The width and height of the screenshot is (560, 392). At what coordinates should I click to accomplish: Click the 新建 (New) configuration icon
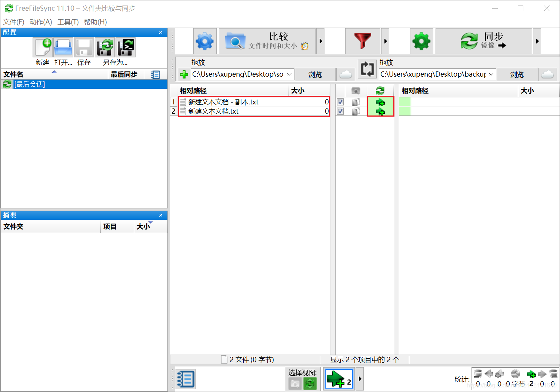(x=43, y=47)
